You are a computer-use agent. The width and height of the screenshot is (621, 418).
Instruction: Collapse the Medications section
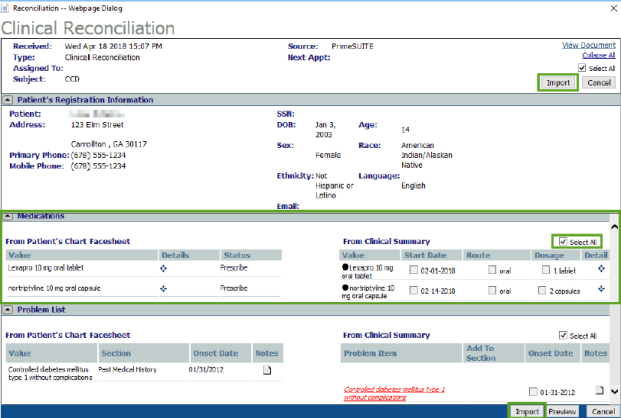point(8,216)
